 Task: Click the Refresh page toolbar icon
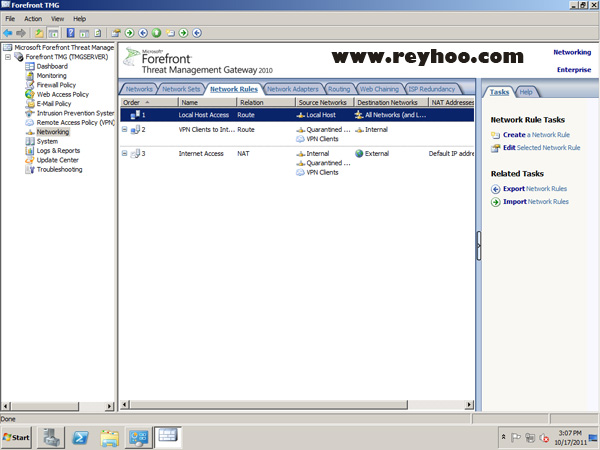98,33
